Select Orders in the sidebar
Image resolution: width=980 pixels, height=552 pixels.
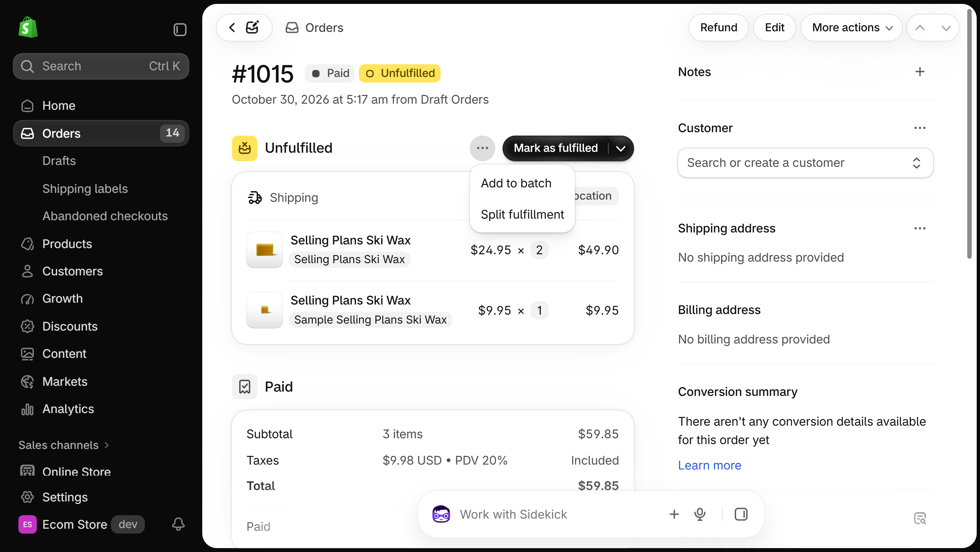pyautogui.click(x=101, y=133)
